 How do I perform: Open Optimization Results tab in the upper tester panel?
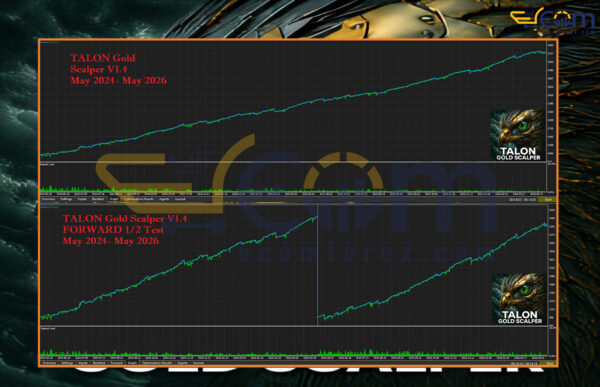(x=139, y=199)
